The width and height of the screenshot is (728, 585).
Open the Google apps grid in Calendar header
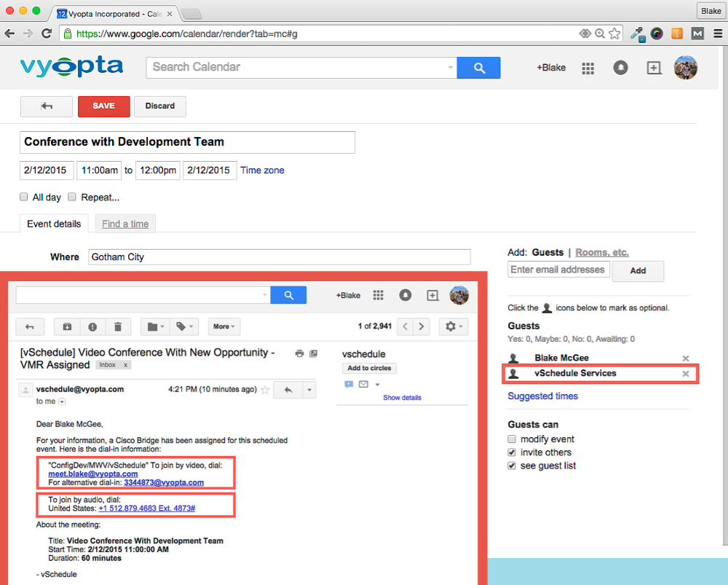587,68
